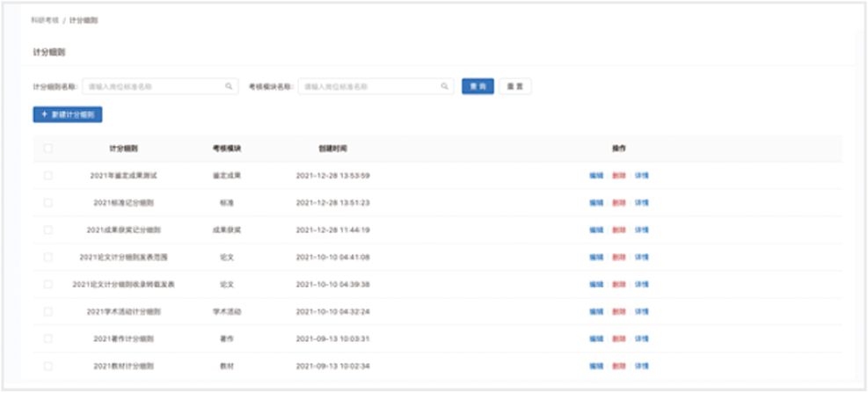Click the 新建计分细则 button
The width and height of the screenshot is (868, 393).
pos(68,115)
